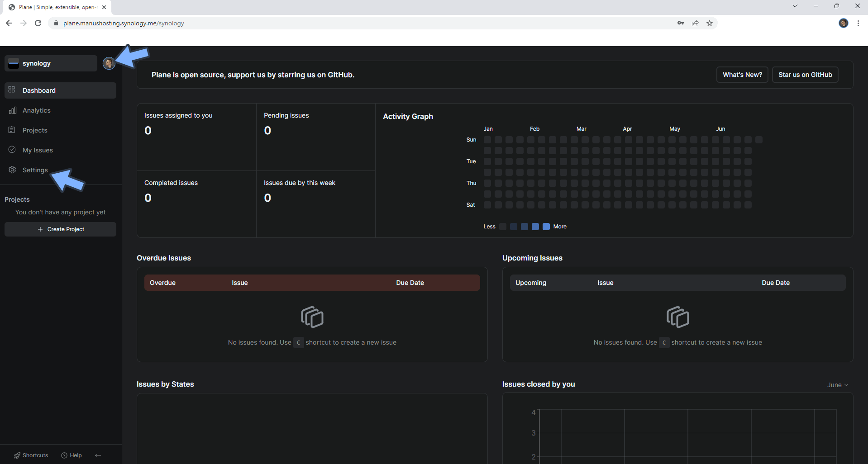This screenshot has height=464, width=868.
Task: Open Settings using the gear icon
Action: 12,170
